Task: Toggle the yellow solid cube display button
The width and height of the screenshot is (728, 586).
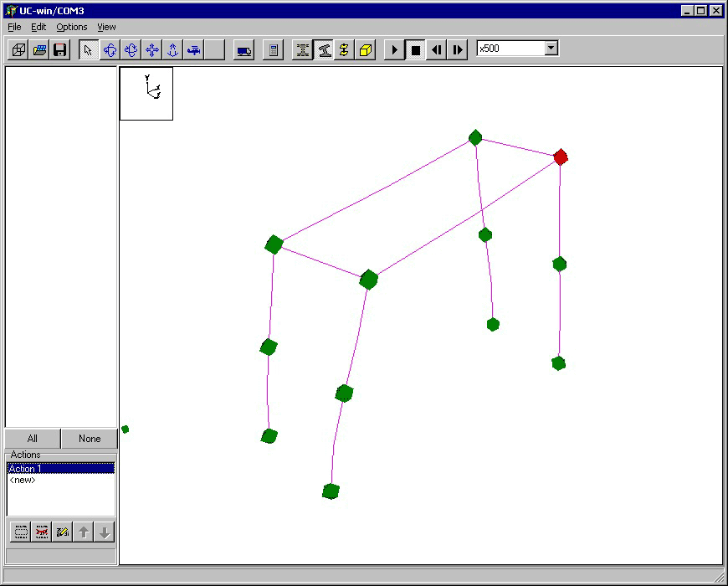Action: point(365,50)
